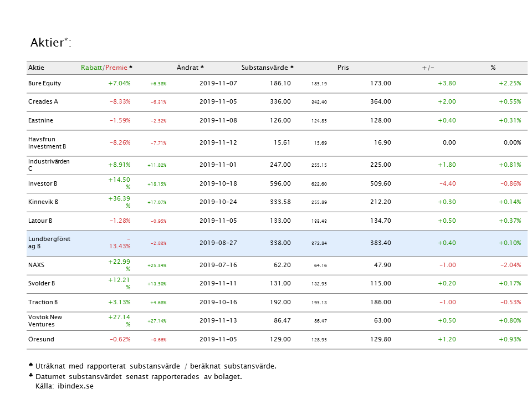Image resolution: width=532 pixels, height=399 pixels.
Task: Sort table by Rabatt/Premie column header
Action: tap(106, 68)
